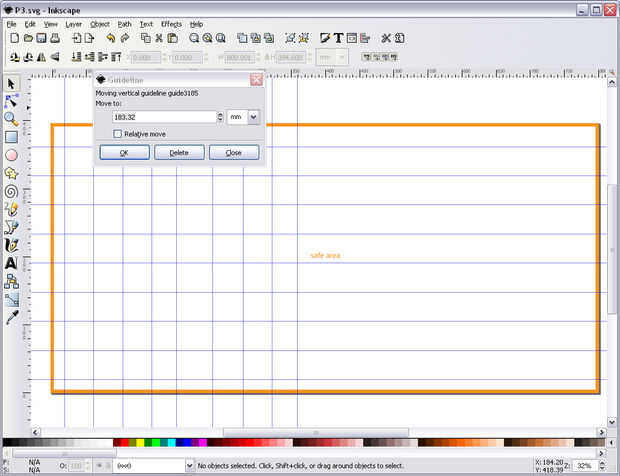Pick the red swatch in the palette
This screenshot has width=620, height=476.
tap(125, 442)
